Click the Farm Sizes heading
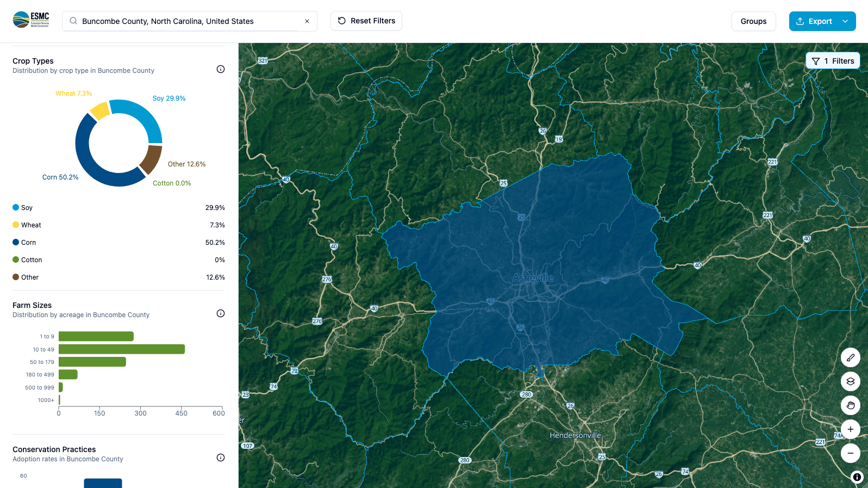 (32, 305)
